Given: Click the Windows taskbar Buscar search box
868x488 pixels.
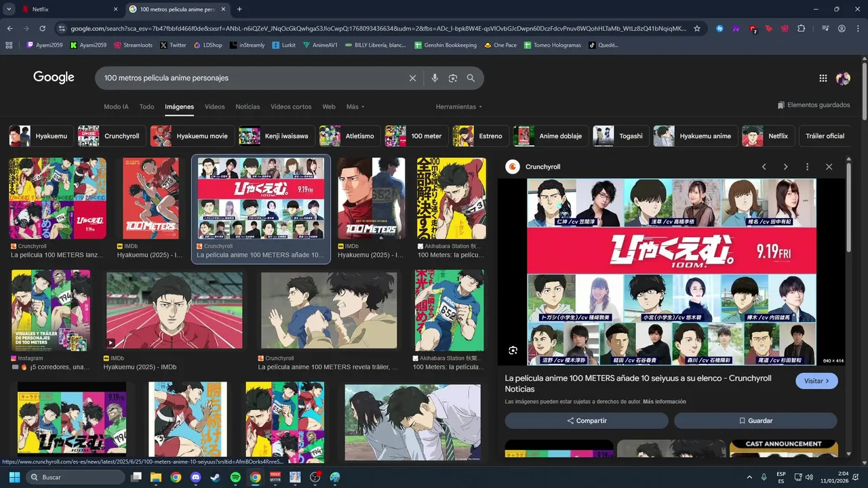Looking at the screenshot, I should pyautogui.click(x=75, y=477).
